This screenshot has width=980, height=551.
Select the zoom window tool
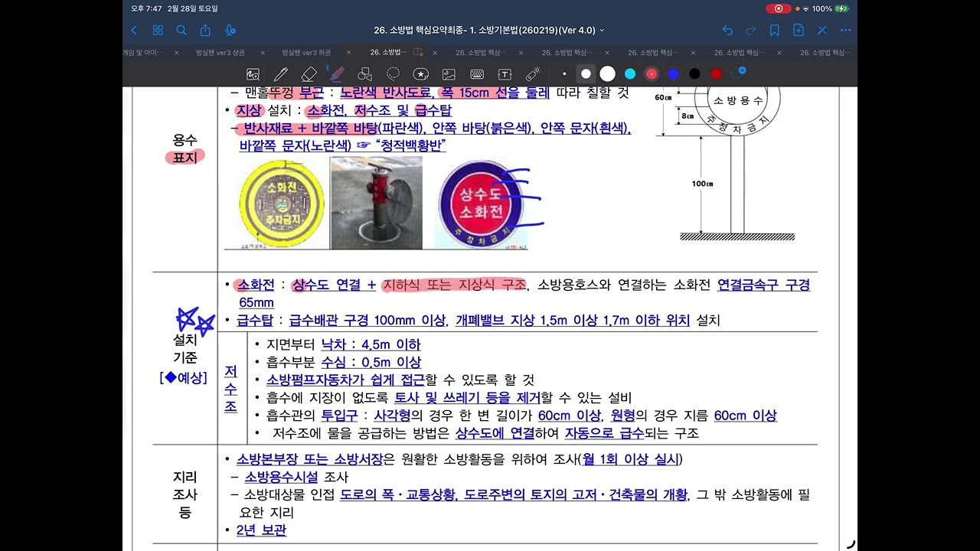253,74
